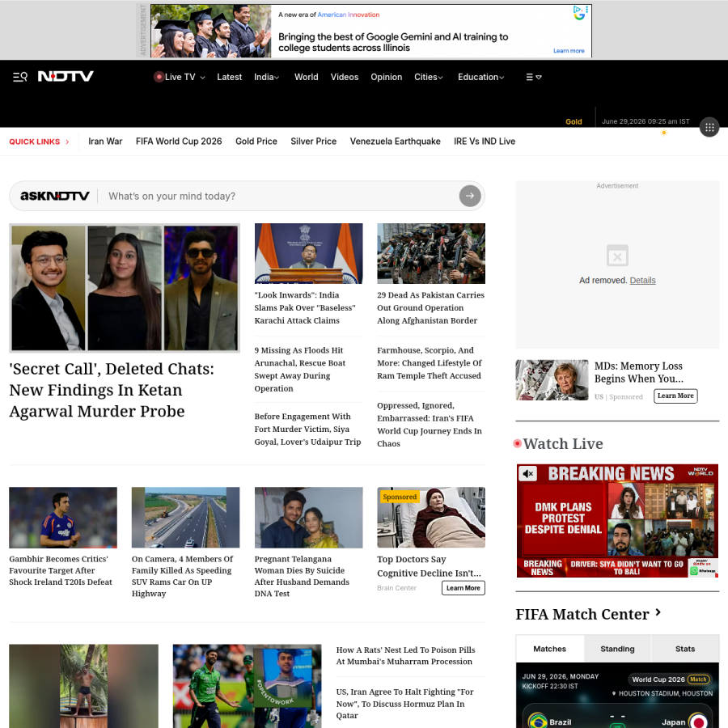Click the askNDTV logo
This screenshot has height=728, width=728.
[x=55, y=196]
